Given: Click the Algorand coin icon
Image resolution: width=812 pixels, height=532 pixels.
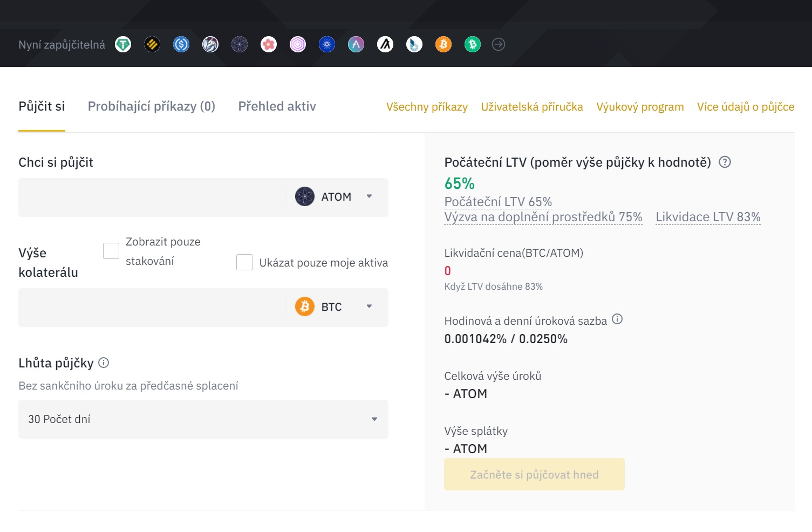Looking at the screenshot, I should point(385,44).
